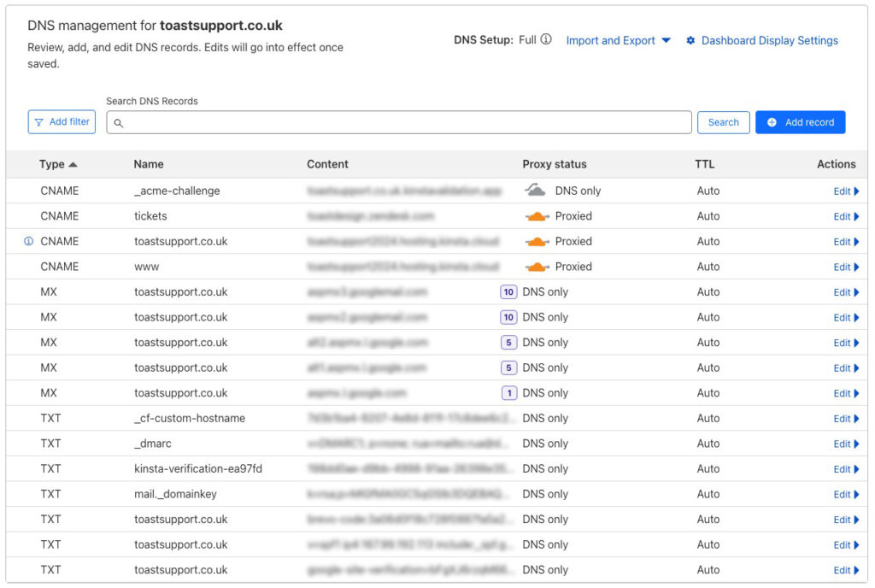The width and height of the screenshot is (875, 588).
Task: Click Auto TTL for the tickets record
Action: pos(708,216)
